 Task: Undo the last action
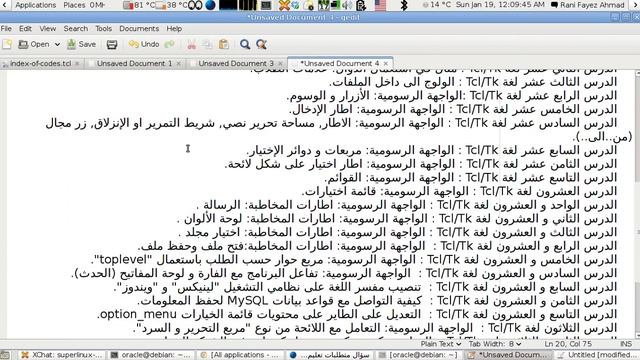point(144,44)
